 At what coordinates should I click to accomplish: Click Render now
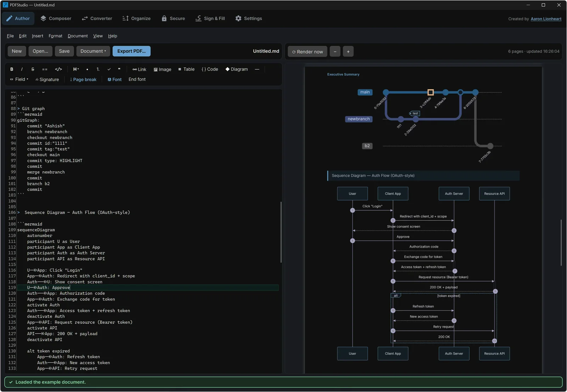pos(307,52)
